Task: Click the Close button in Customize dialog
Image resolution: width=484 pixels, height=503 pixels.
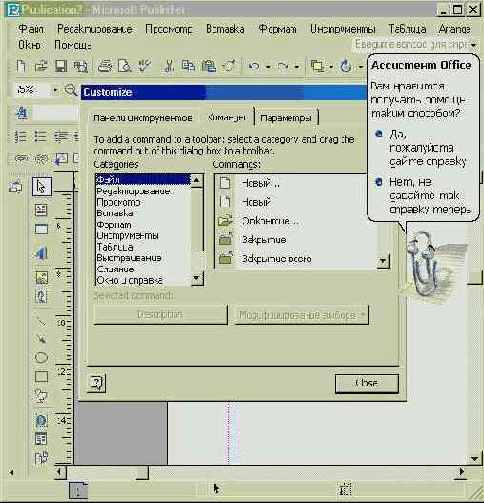Action: click(x=367, y=383)
